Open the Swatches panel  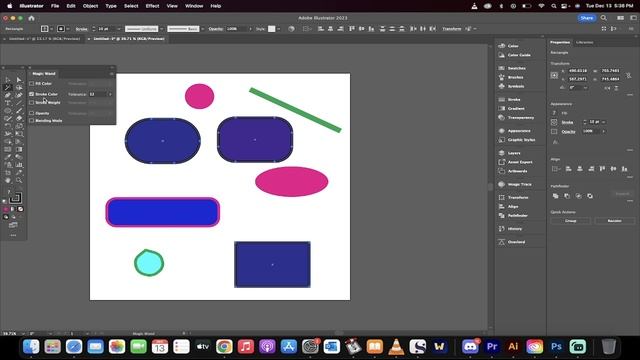click(x=512, y=68)
